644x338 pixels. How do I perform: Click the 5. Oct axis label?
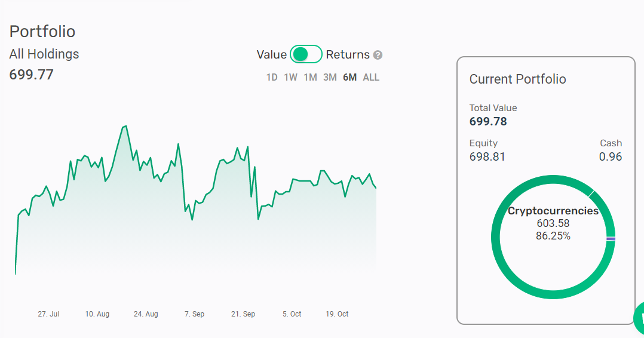click(292, 314)
